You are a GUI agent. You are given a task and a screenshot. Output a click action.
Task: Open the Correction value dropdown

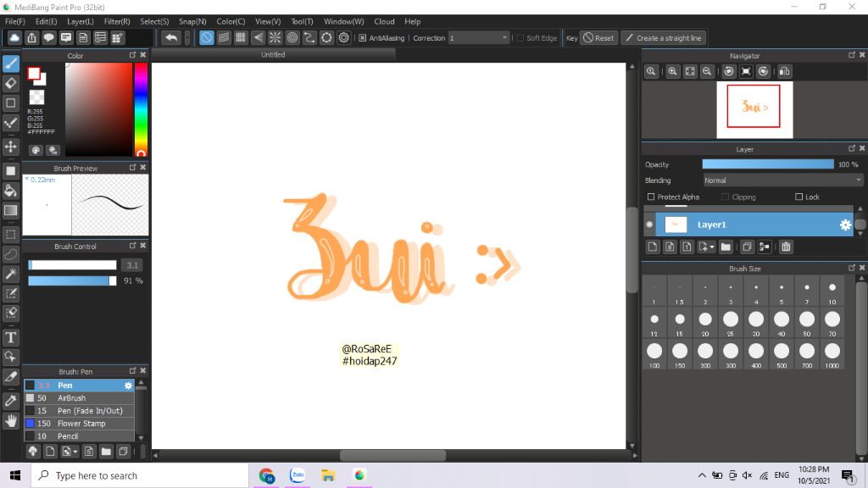pyautogui.click(x=478, y=38)
